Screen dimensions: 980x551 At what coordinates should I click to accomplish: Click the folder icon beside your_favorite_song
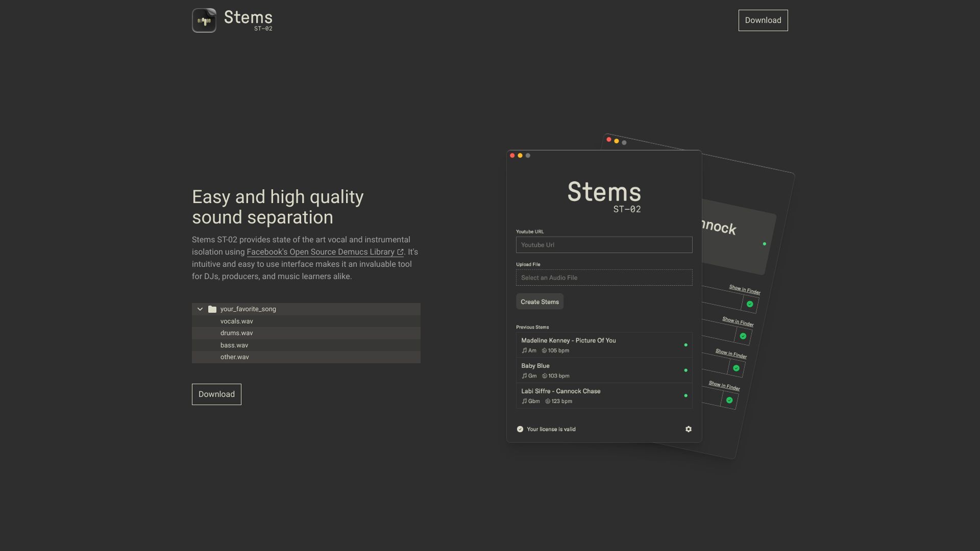pyautogui.click(x=211, y=309)
